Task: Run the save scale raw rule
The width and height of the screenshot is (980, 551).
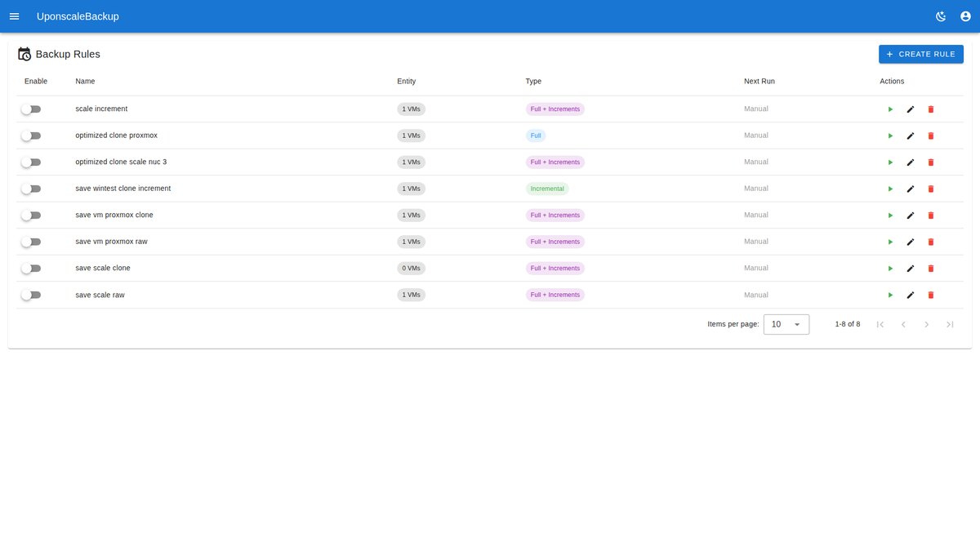Action: [890, 295]
